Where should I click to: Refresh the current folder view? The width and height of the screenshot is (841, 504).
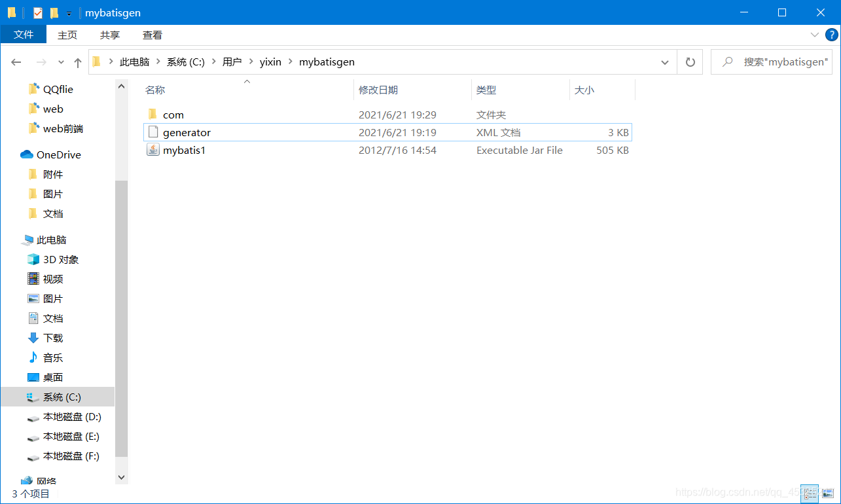690,62
